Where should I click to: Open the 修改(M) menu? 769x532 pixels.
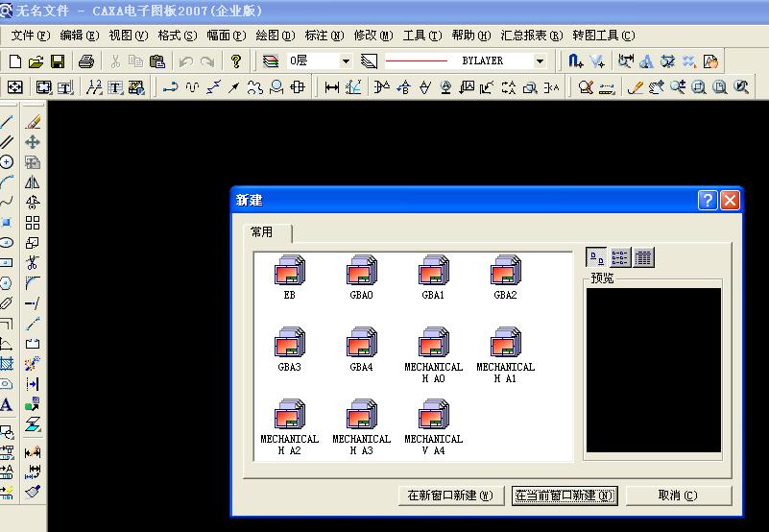pos(373,36)
